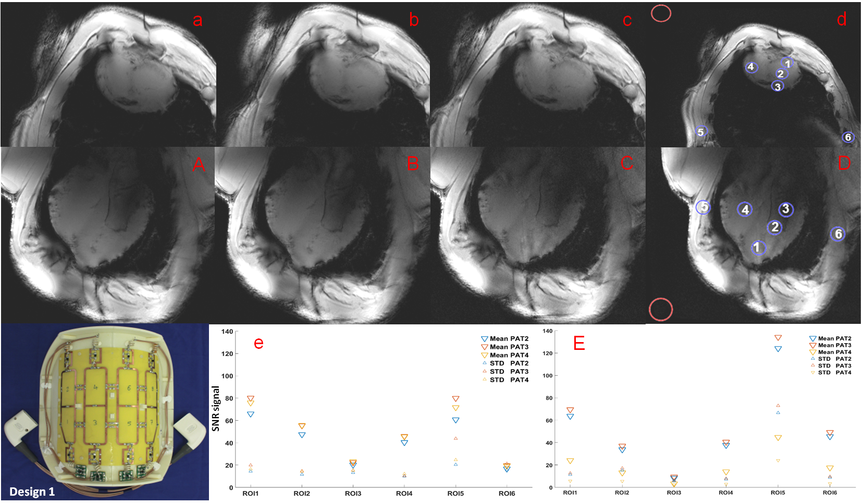Click ROI marker 4 in lowercase panel d
The image size is (864, 504).
[x=750, y=67]
